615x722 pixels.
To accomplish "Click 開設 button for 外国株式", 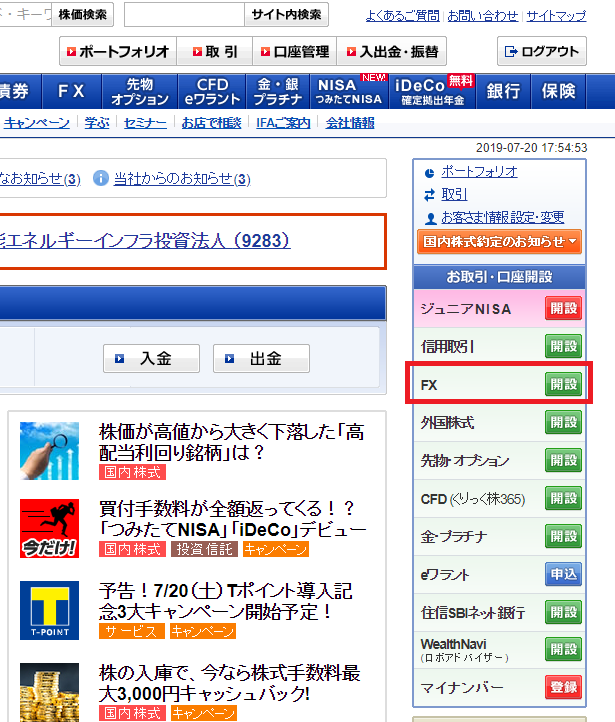I will pyautogui.click(x=563, y=422).
